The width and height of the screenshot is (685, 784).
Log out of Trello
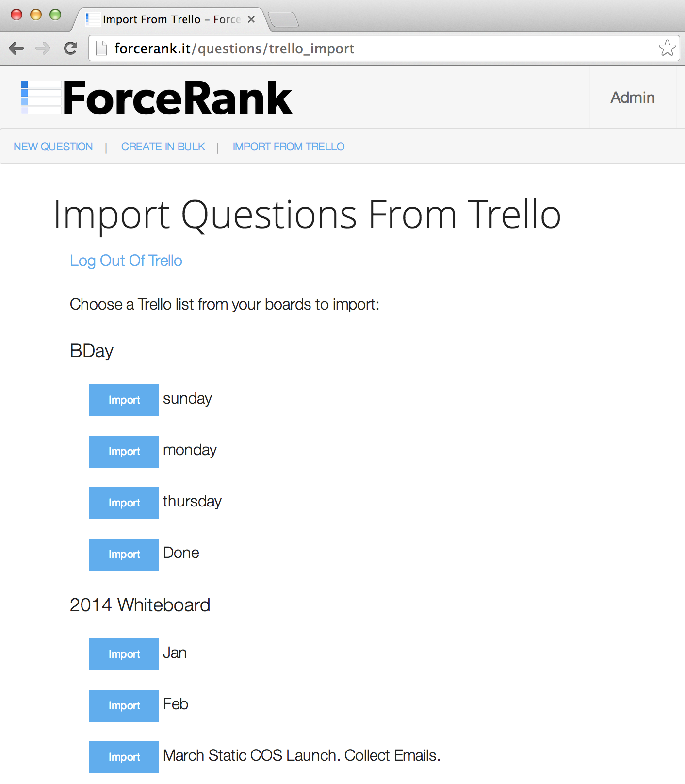[x=126, y=261]
